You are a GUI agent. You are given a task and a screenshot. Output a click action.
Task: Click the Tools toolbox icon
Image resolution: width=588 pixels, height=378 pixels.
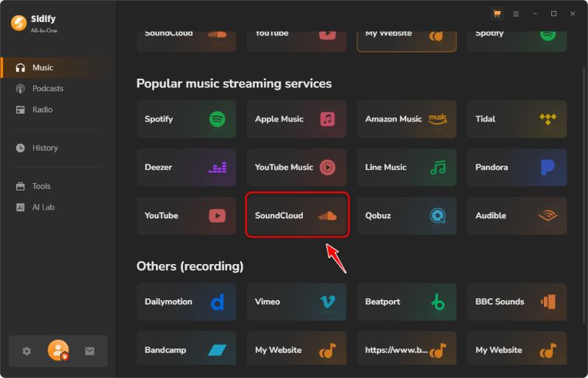21,186
